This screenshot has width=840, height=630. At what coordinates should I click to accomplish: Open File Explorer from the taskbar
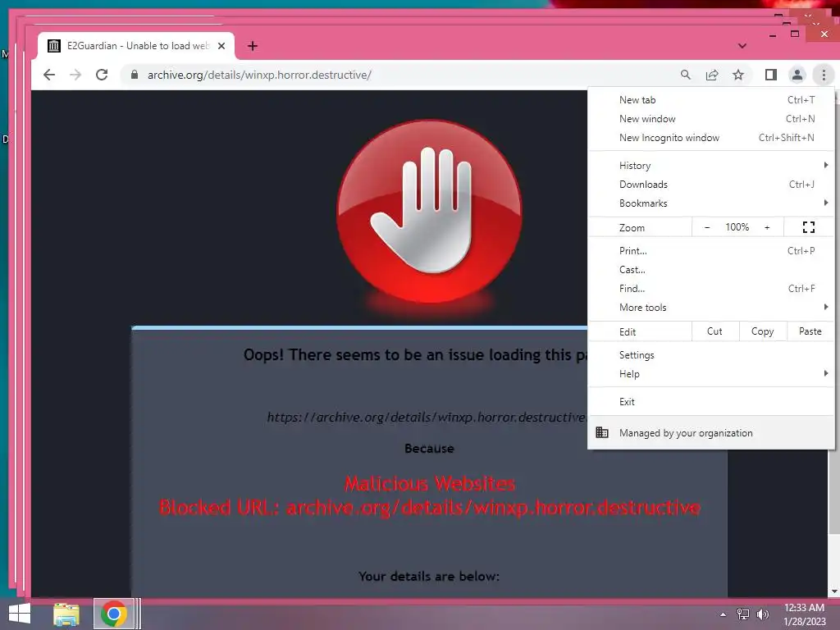pyautogui.click(x=66, y=614)
